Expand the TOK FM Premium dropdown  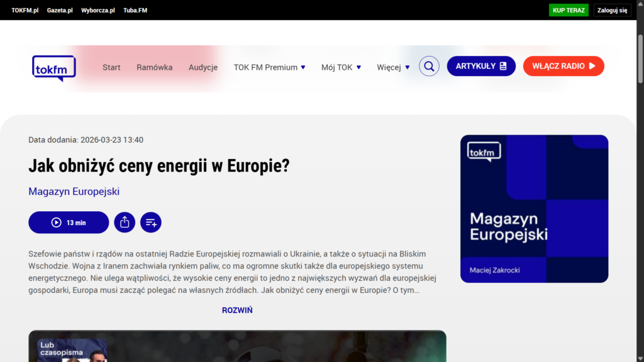pos(269,67)
